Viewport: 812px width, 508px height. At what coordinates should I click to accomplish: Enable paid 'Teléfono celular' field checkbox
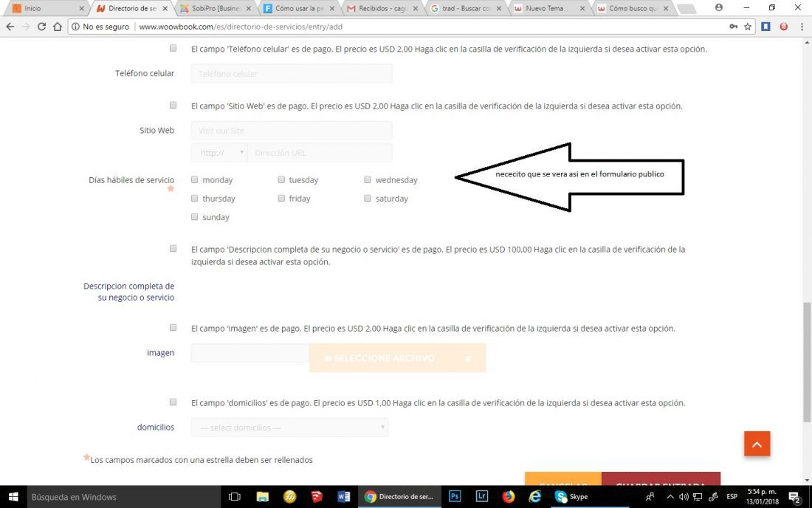(x=173, y=48)
